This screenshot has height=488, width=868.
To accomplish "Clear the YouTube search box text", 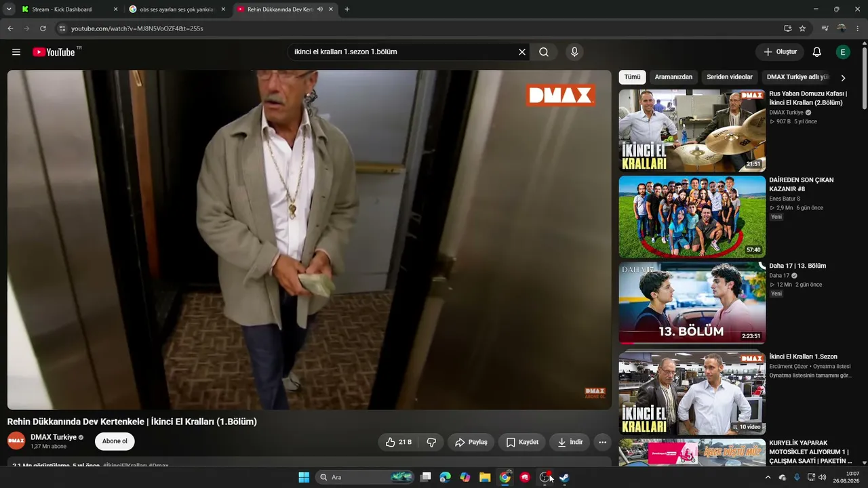I will tap(522, 52).
